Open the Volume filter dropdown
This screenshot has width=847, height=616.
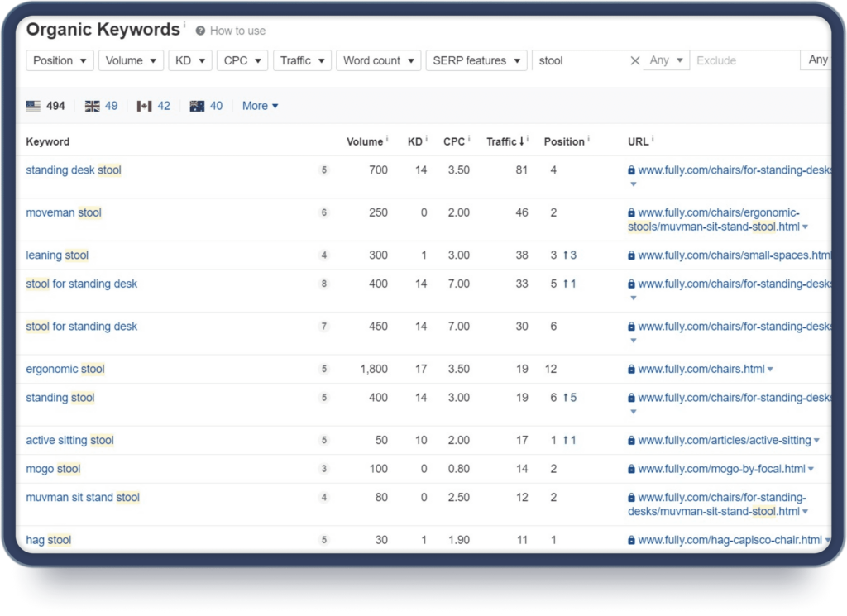[132, 60]
